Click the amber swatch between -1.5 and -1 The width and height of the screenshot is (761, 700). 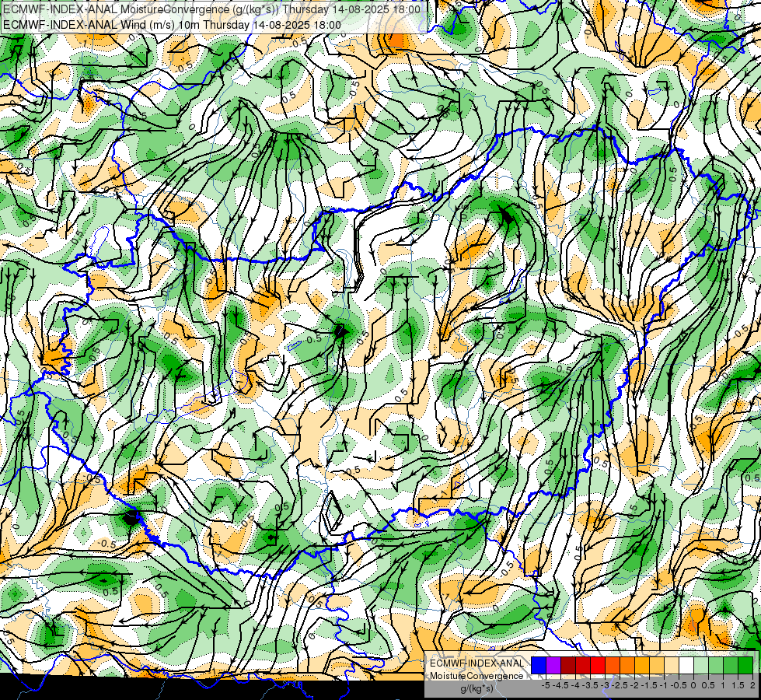pyautogui.click(x=642, y=665)
